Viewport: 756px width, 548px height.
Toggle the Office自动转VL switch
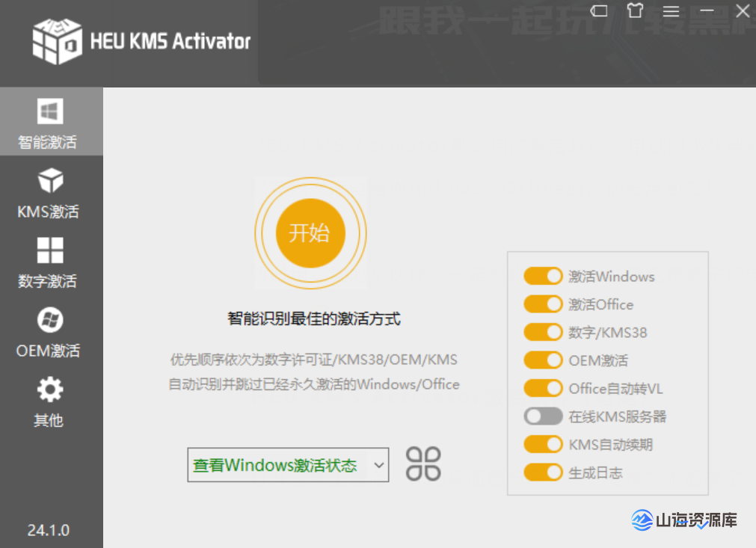click(x=542, y=389)
